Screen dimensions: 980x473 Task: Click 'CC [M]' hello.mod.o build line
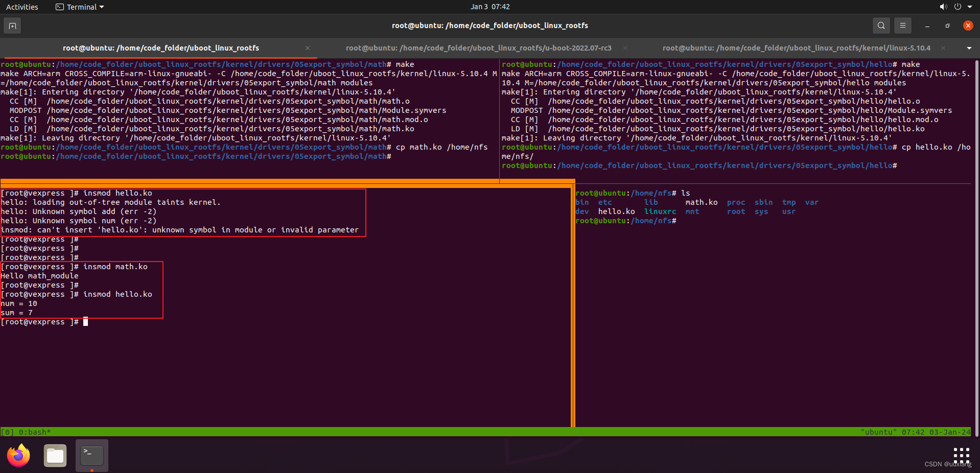point(725,120)
